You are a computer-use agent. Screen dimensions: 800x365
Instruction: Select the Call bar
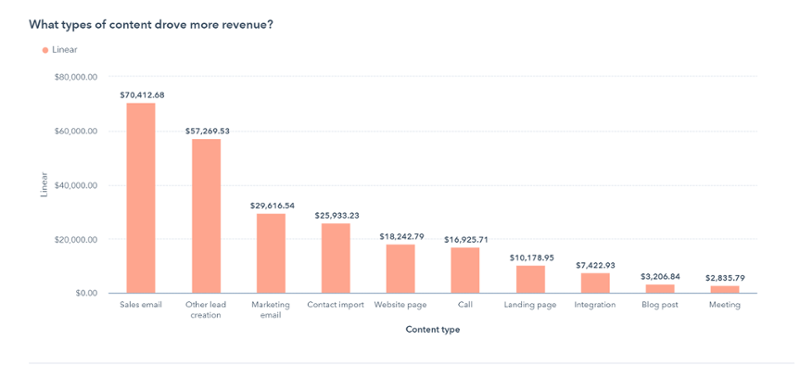[x=465, y=270]
